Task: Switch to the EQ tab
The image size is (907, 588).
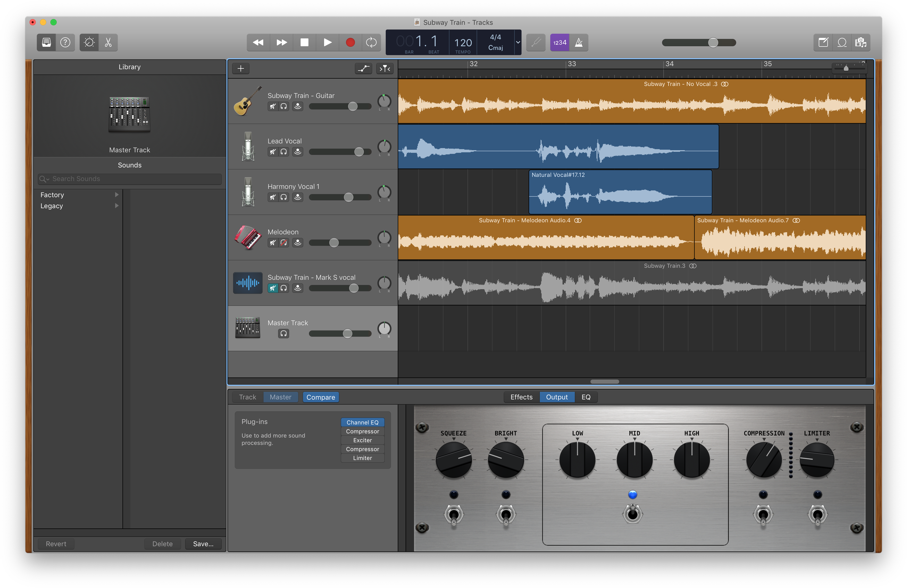Action: coord(586,397)
